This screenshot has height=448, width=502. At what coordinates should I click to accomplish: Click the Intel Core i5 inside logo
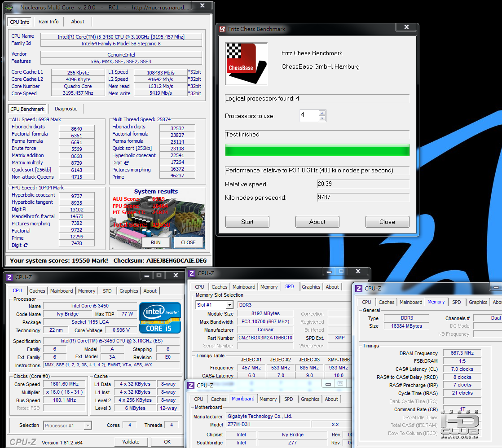click(x=160, y=318)
